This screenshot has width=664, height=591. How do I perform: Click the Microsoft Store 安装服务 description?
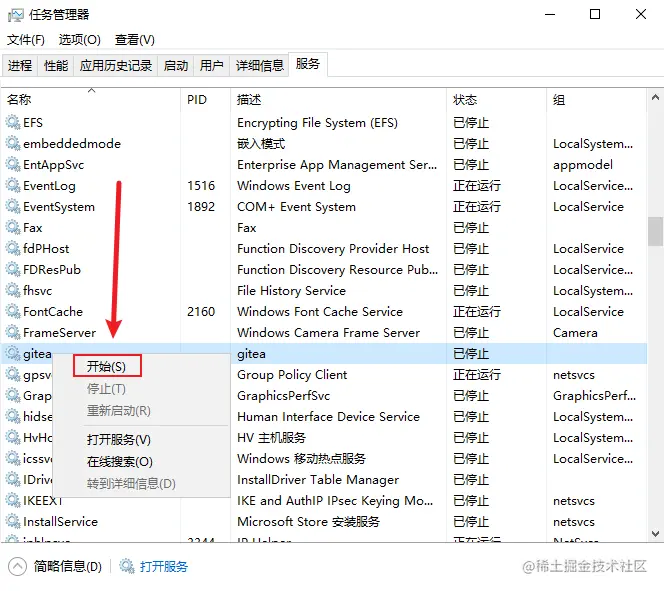[x=308, y=522]
